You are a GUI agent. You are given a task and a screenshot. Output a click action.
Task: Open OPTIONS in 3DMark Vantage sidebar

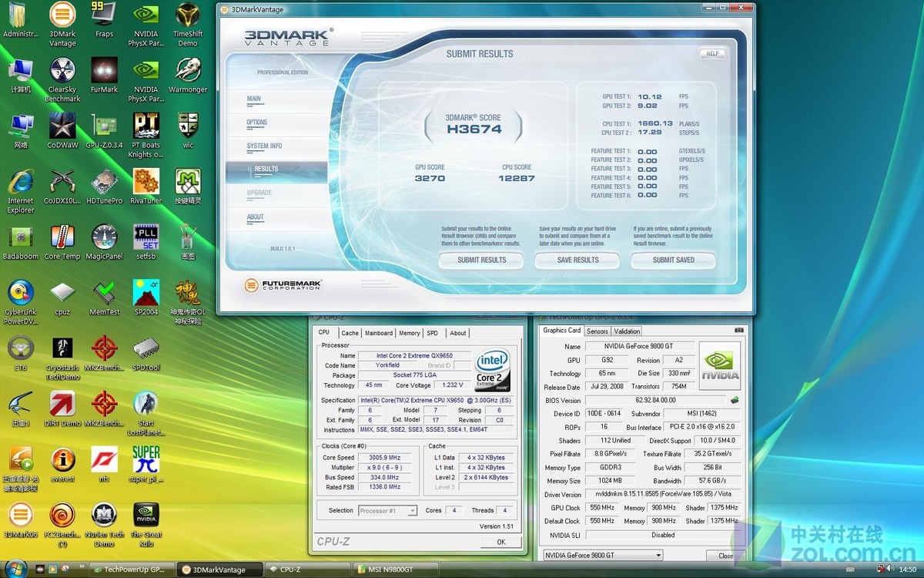click(256, 123)
